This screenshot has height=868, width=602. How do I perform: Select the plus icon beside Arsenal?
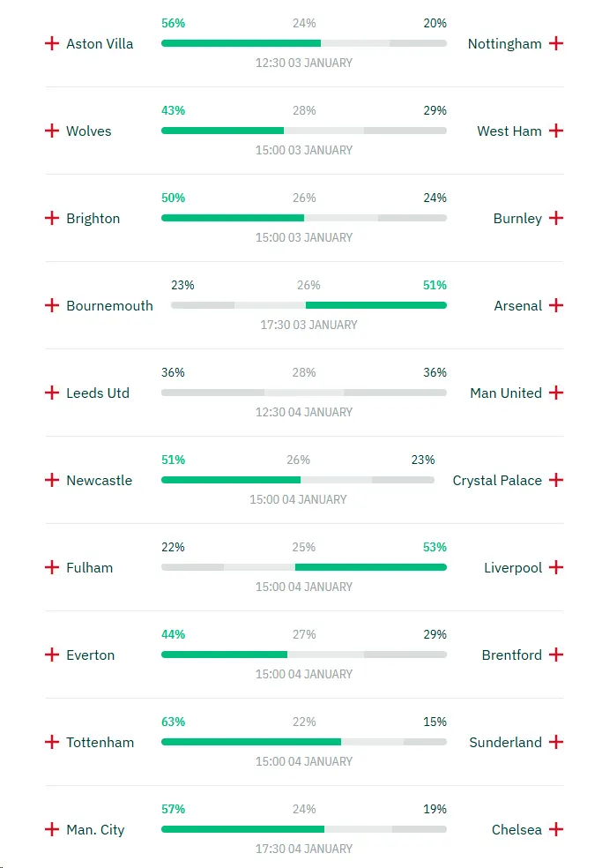[555, 305]
